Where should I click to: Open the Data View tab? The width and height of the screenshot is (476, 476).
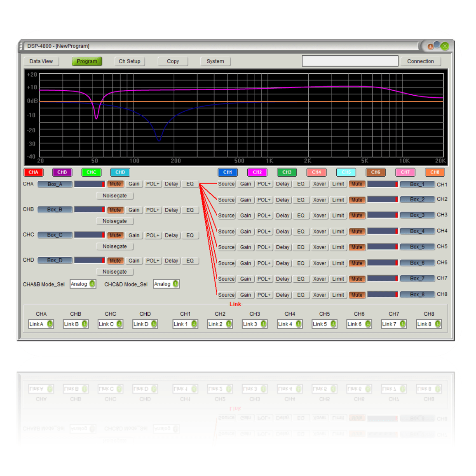coord(41,61)
